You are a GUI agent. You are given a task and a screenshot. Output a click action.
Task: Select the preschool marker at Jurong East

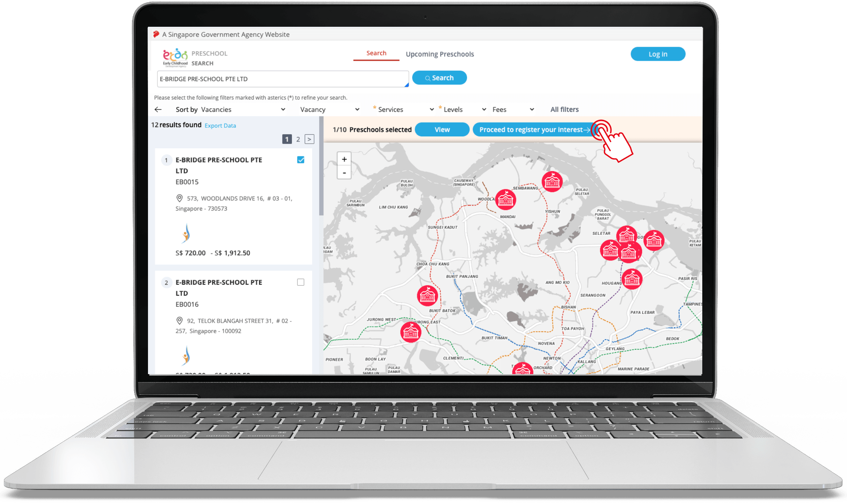(x=411, y=332)
